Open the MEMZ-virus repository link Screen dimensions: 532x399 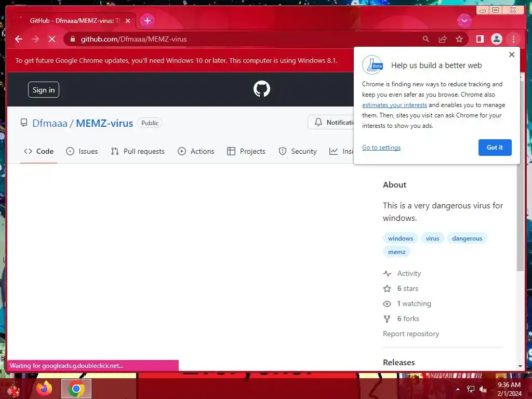[104, 123]
